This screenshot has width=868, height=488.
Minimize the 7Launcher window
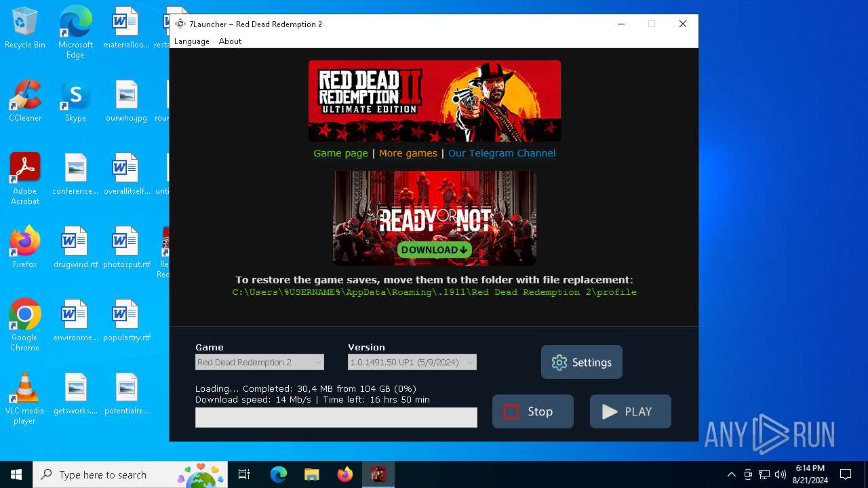point(620,24)
